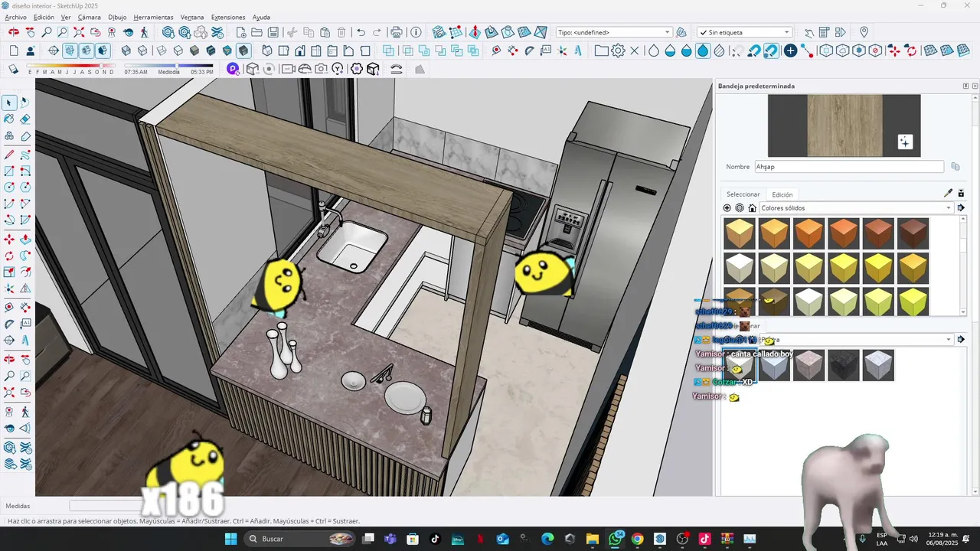The height and width of the screenshot is (551, 980).
Task: Click the copy icon next to Nombre field
Action: [955, 166]
